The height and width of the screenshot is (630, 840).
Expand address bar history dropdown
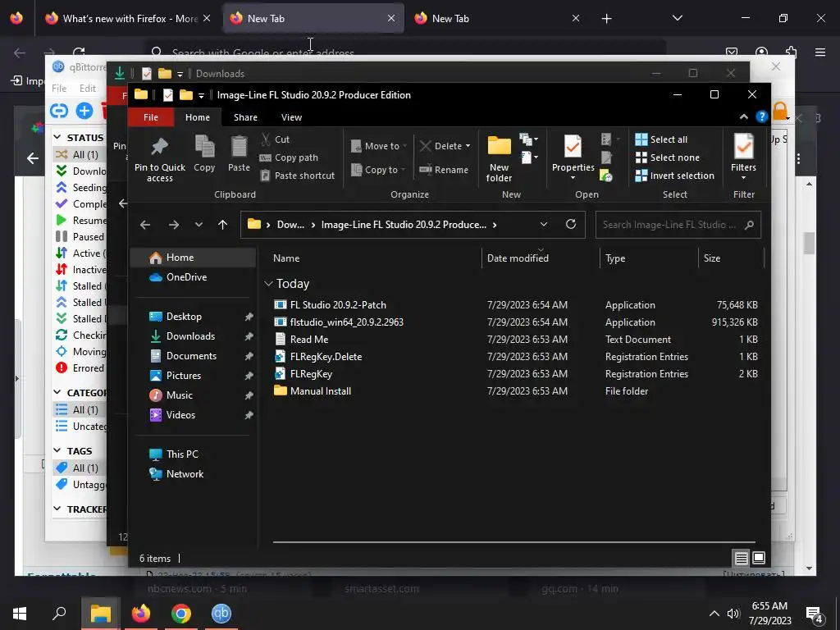pos(544,225)
